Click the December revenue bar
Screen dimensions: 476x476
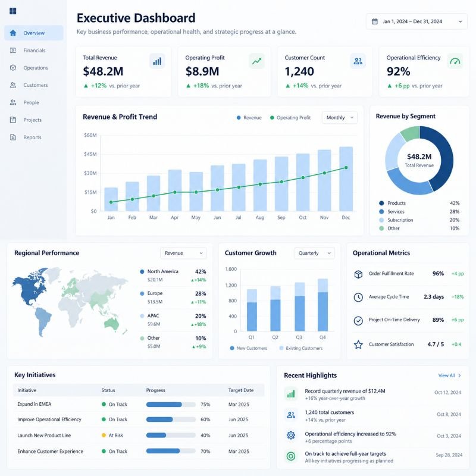click(346, 179)
